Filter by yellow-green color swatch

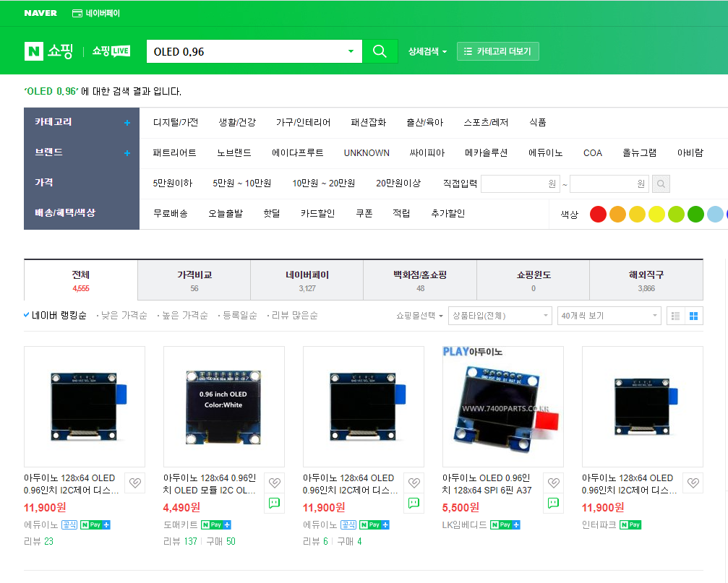click(676, 215)
